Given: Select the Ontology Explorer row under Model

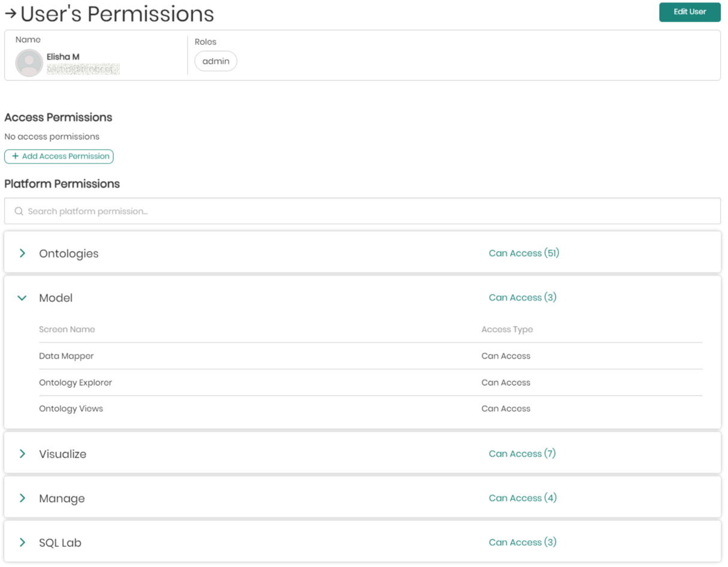Looking at the screenshot, I should (75, 382).
